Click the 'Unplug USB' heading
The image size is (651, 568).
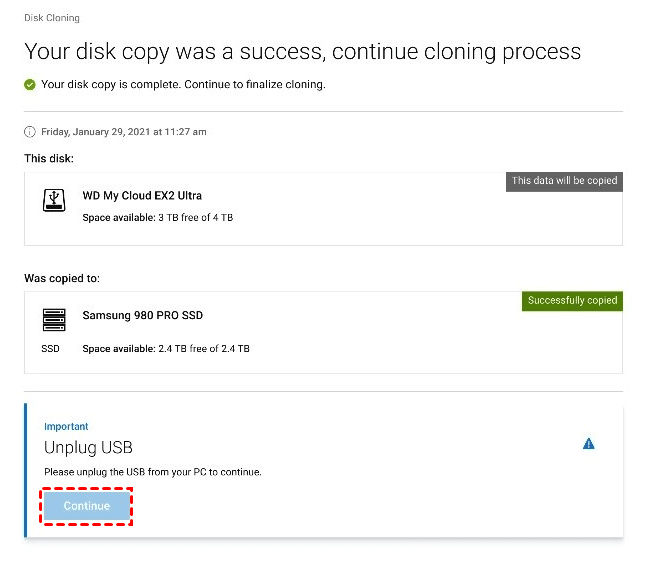88,447
